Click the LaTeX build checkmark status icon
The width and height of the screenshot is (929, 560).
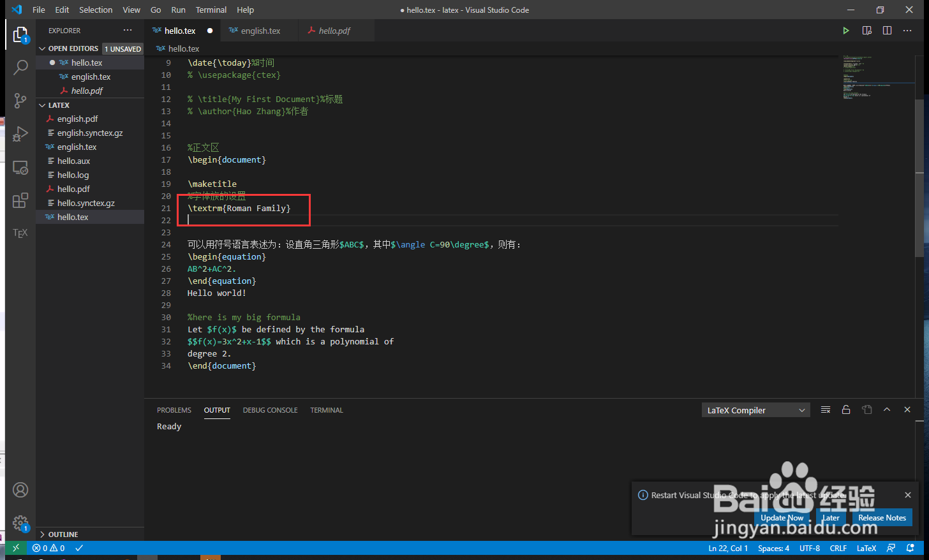(x=79, y=548)
